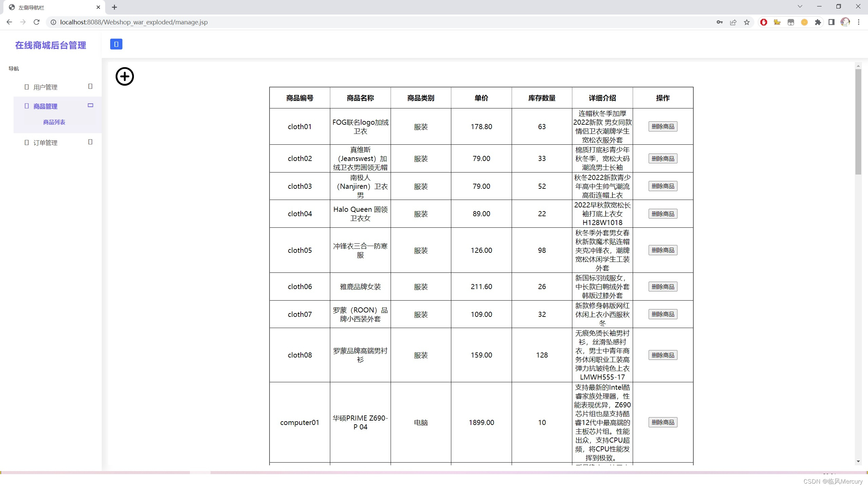The width and height of the screenshot is (868, 488).
Task: Click the cloth01 product ID cell
Action: point(300,127)
